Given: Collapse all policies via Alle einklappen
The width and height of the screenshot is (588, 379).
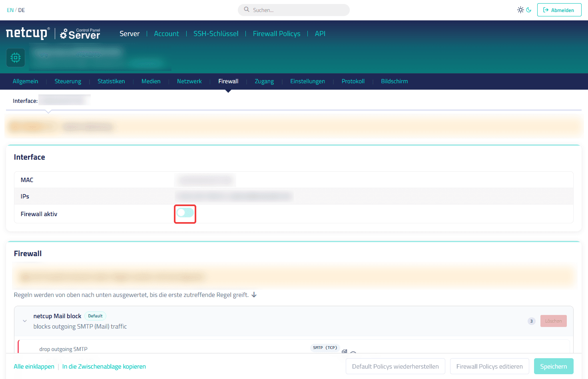Looking at the screenshot, I should pyautogui.click(x=34, y=367).
